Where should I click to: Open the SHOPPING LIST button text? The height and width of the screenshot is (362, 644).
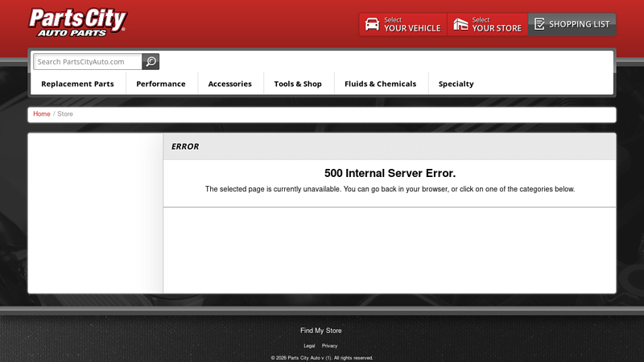(580, 24)
